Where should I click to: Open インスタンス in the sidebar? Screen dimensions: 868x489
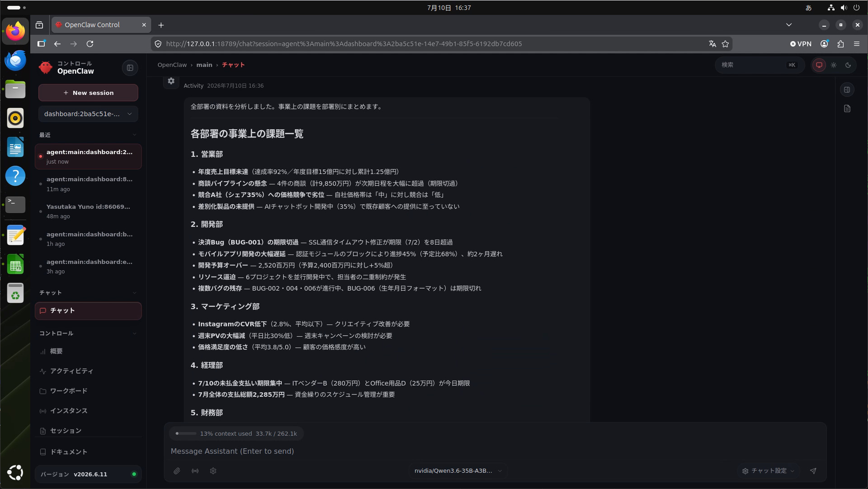pyautogui.click(x=88, y=411)
